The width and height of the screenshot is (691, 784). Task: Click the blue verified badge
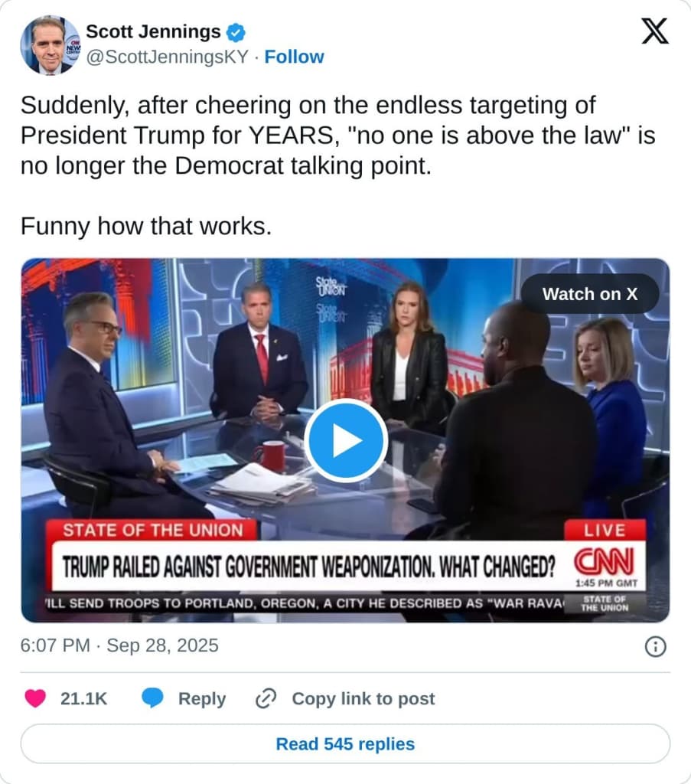pyautogui.click(x=236, y=32)
